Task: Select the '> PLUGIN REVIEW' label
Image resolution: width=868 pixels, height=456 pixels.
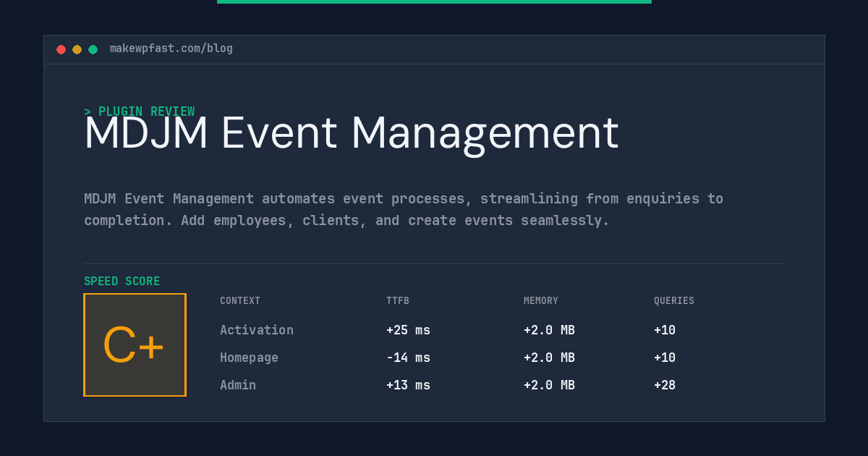Action: point(140,111)
